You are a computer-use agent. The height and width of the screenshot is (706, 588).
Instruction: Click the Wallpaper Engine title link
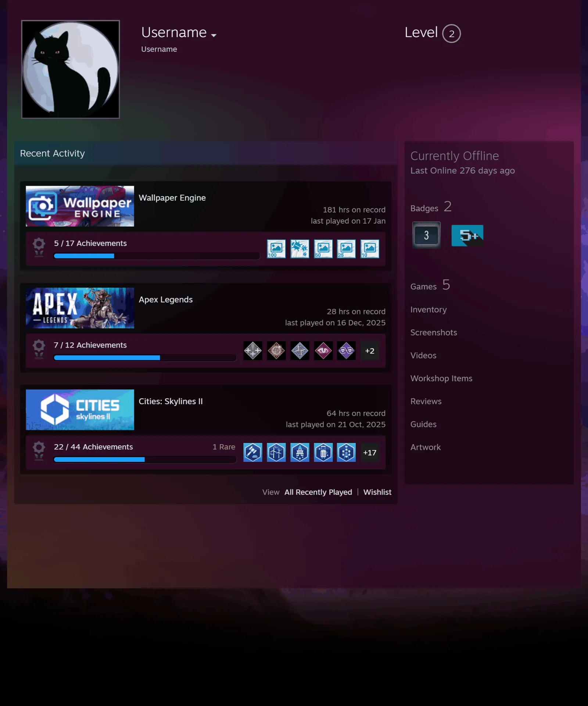pos(172,198)
